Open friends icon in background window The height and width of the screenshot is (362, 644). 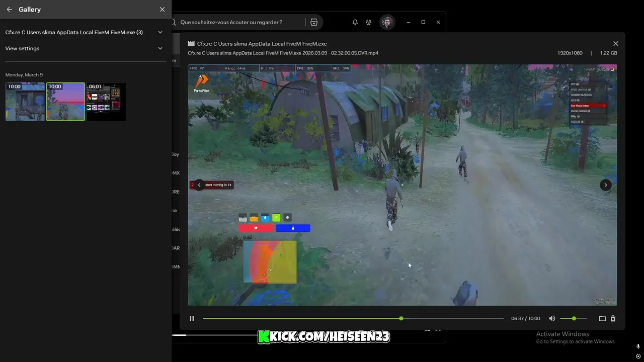coord(369,22)
